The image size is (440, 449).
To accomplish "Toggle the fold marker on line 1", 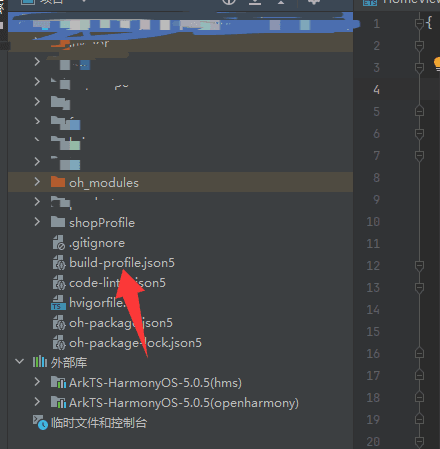I will (x=419, y=24).
